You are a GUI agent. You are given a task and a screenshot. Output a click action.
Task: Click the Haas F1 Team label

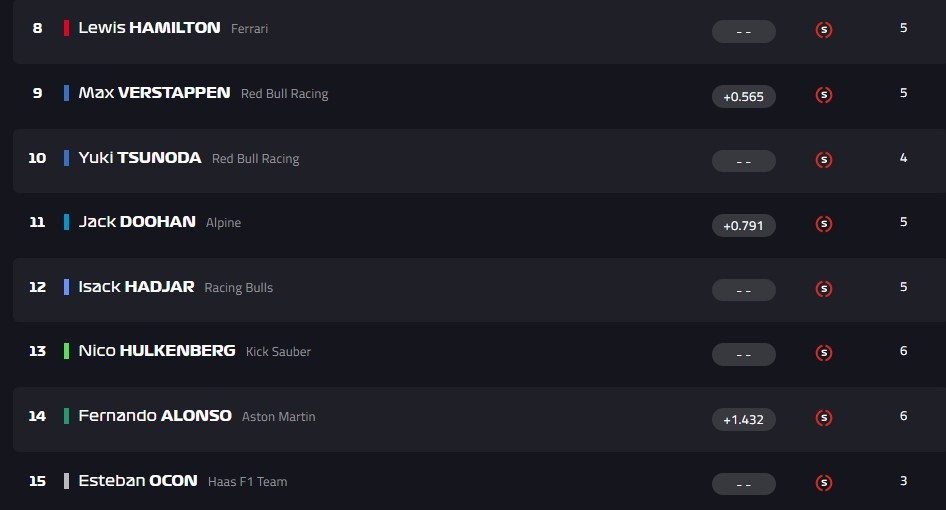pos(247,482)
